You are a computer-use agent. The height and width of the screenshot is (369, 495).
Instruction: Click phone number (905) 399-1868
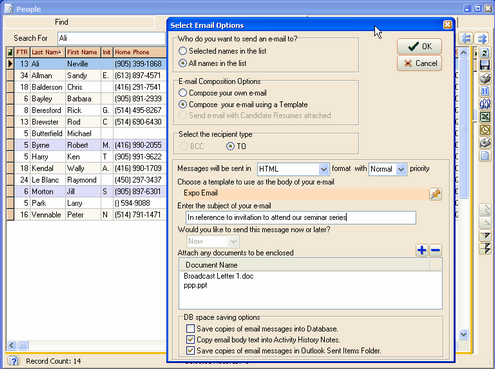[138, 64]
